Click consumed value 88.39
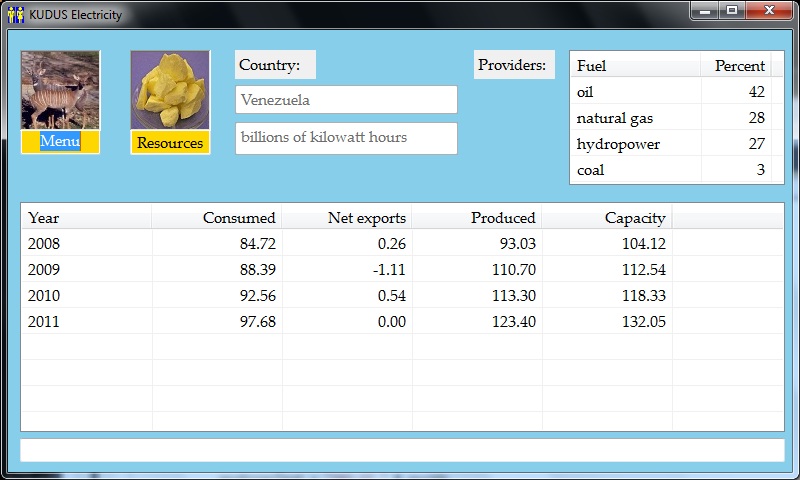 tap(258, 270)
